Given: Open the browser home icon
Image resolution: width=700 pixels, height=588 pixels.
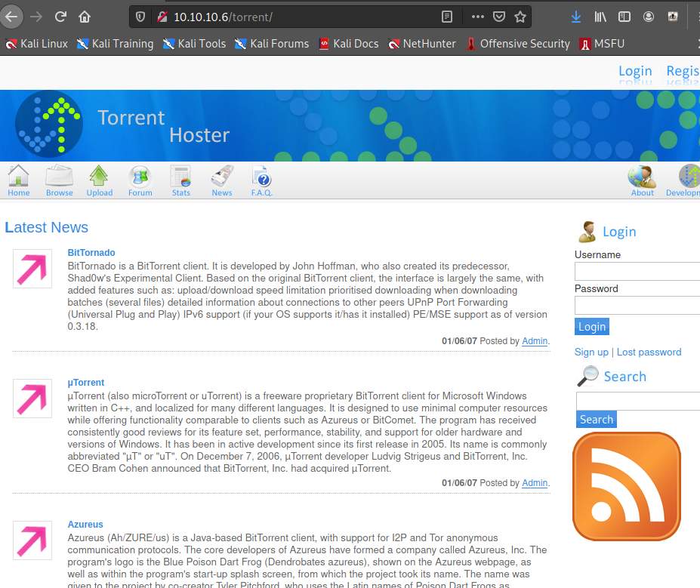Looking at the screenshot, I should [85, 17].
